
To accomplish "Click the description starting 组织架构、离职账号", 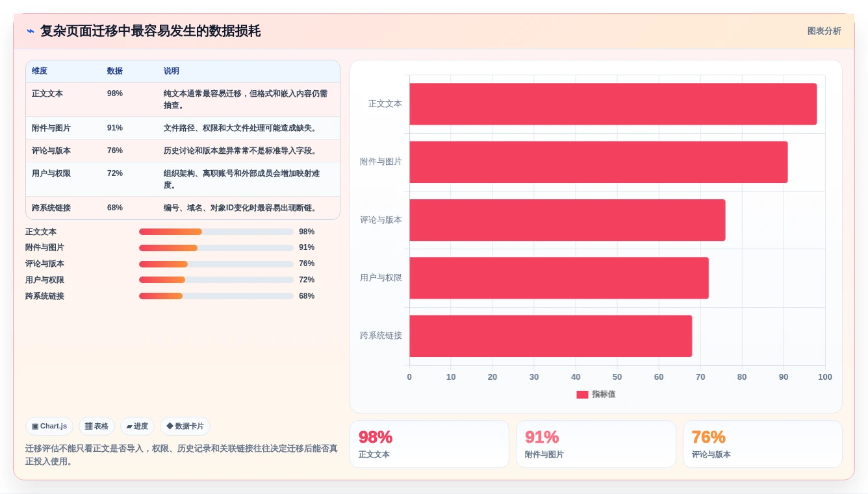I will click(x=242, y=179).
